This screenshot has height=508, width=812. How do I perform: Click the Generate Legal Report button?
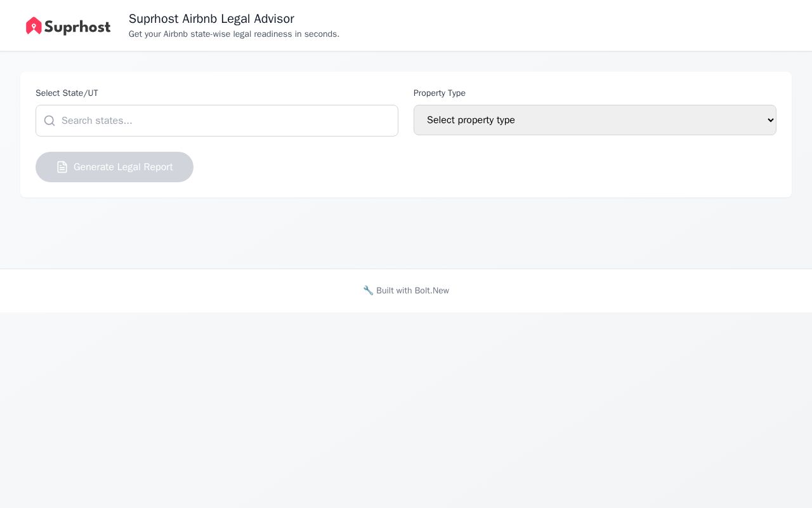coord(114,167)
